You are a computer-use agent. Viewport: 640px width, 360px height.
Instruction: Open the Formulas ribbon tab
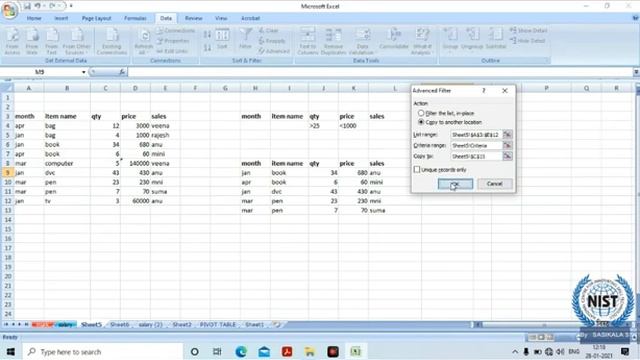[x=135, y=18]
